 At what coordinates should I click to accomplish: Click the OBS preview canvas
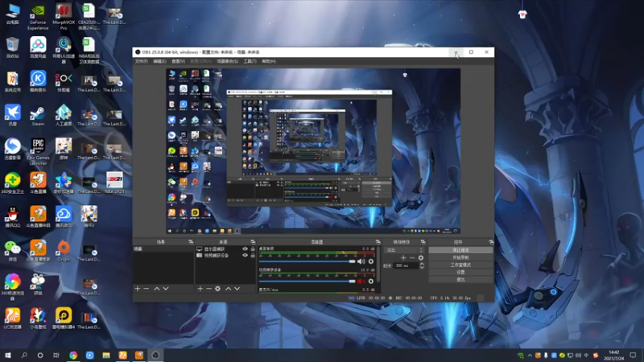[x=313, y=151]
